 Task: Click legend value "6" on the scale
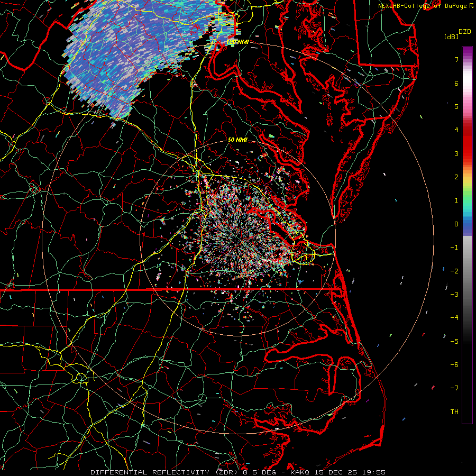pos(456,83)
